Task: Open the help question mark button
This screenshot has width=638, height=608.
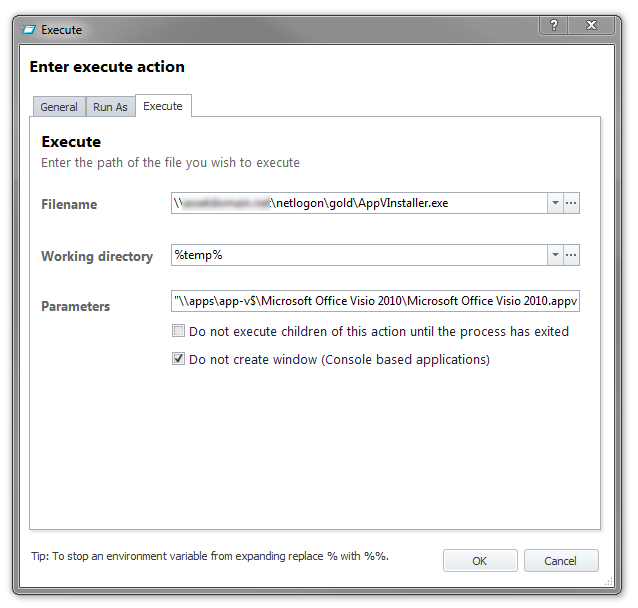Action: pos(553,25)
